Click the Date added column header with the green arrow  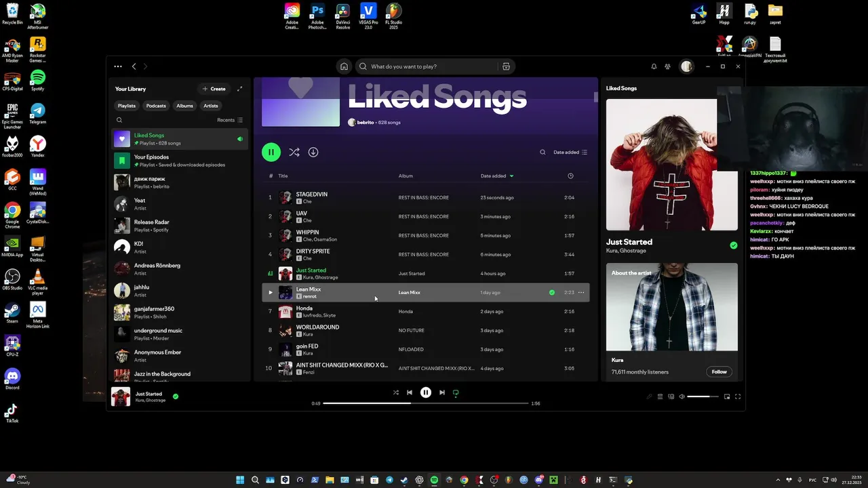[x=497, y=176]
